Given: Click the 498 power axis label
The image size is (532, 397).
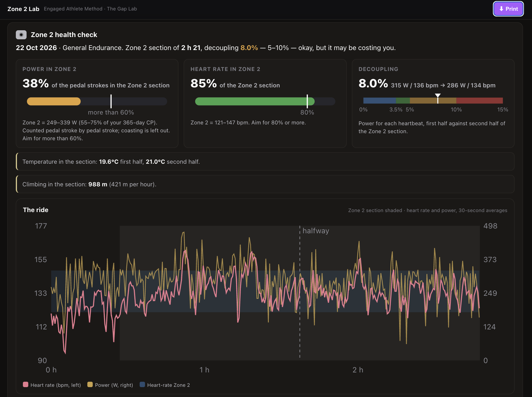Looking at the screenshot, I should point(490,226).
